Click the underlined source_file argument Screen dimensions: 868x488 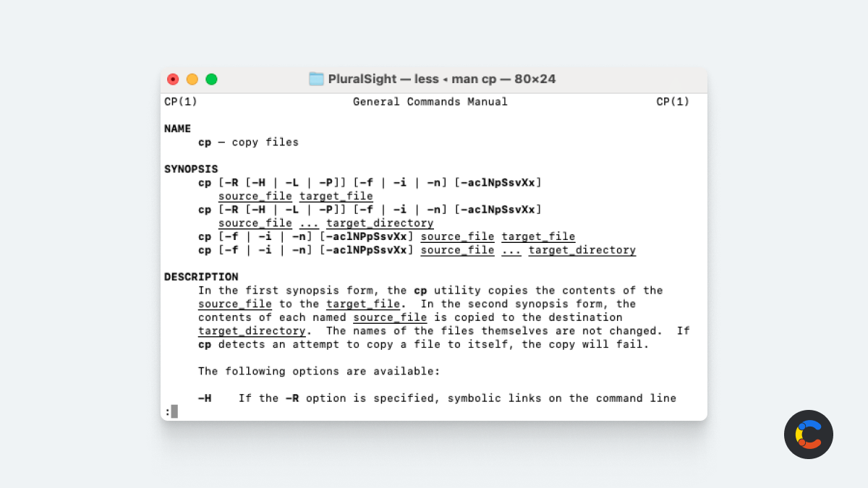point(255,195)
